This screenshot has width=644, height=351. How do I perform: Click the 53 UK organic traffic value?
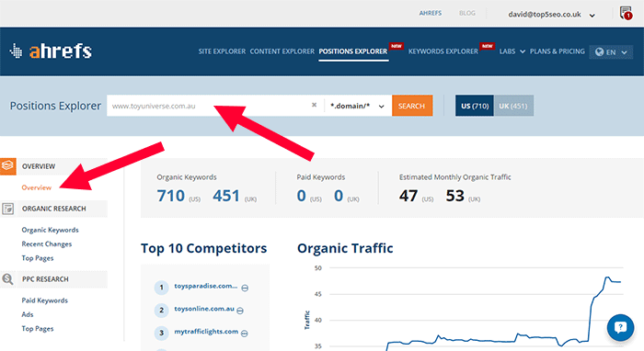(455, 196)
